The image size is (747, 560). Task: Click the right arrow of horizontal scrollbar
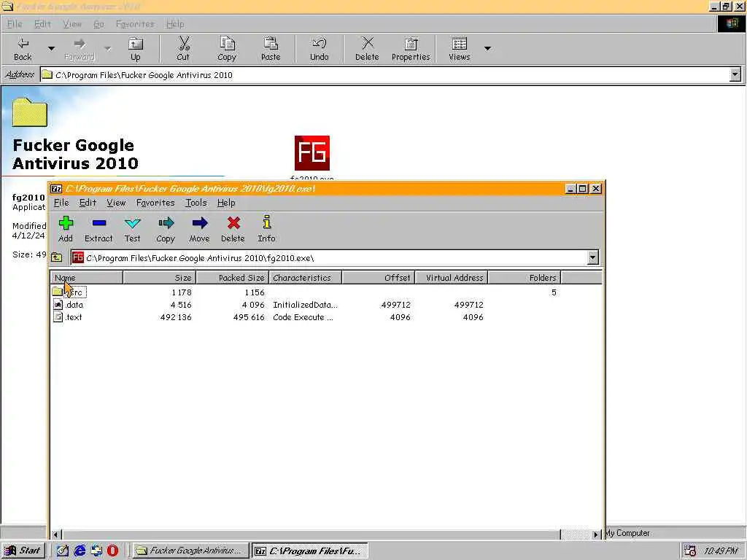(x=596, y=534)
